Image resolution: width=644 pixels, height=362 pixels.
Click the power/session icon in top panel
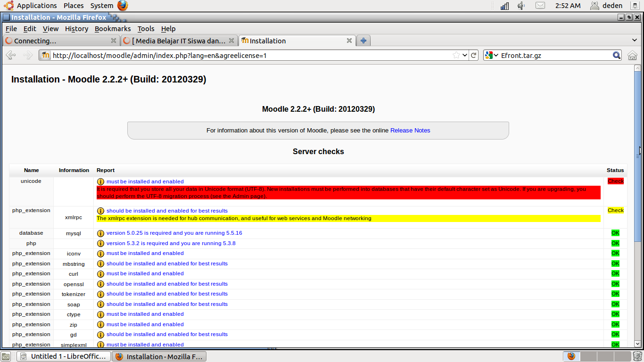click(635, 6)
